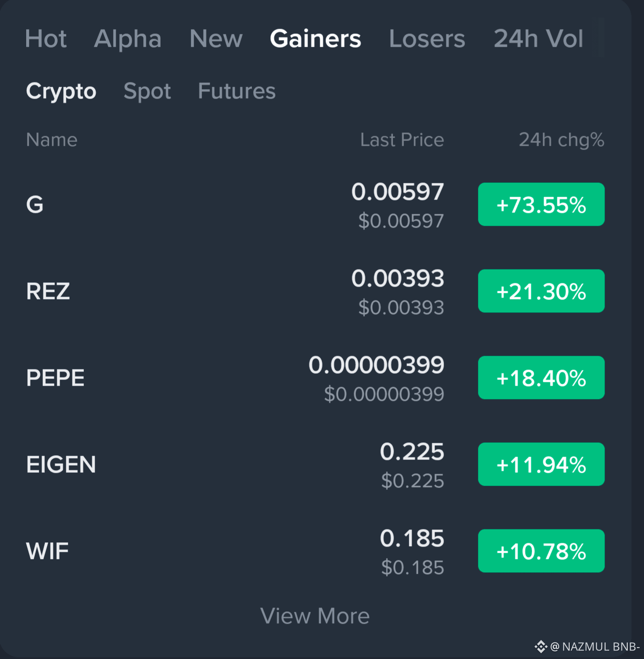Open the 24h Vol tab
The image size is (644, 659).
coord(538,39)
